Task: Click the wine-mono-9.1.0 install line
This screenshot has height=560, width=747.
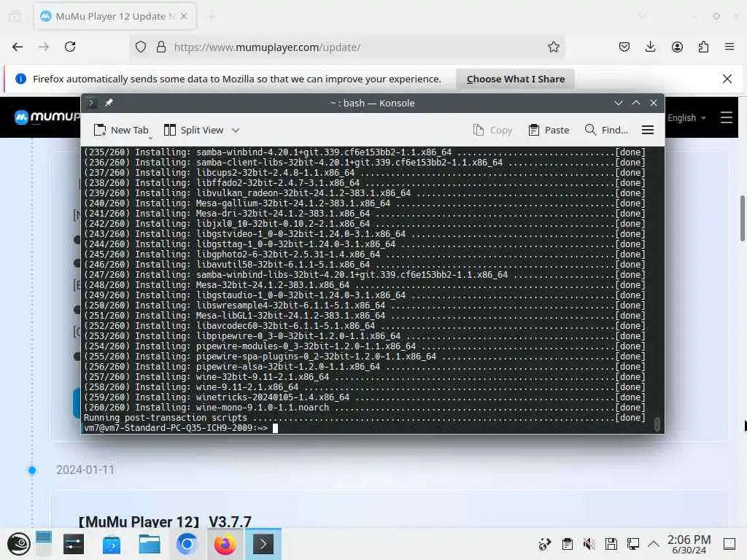Action: [x=365, y=407]
